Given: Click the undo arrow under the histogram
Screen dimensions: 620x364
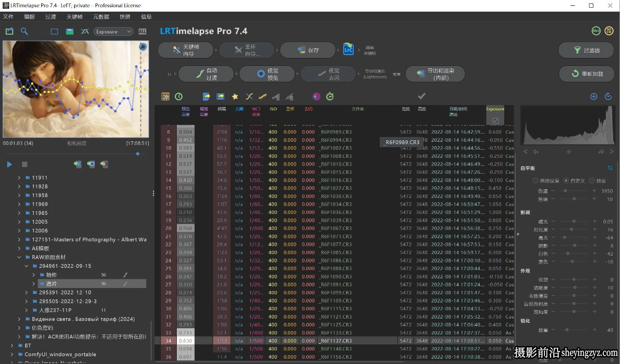Looking at the screenshot, I should (536, 152).
